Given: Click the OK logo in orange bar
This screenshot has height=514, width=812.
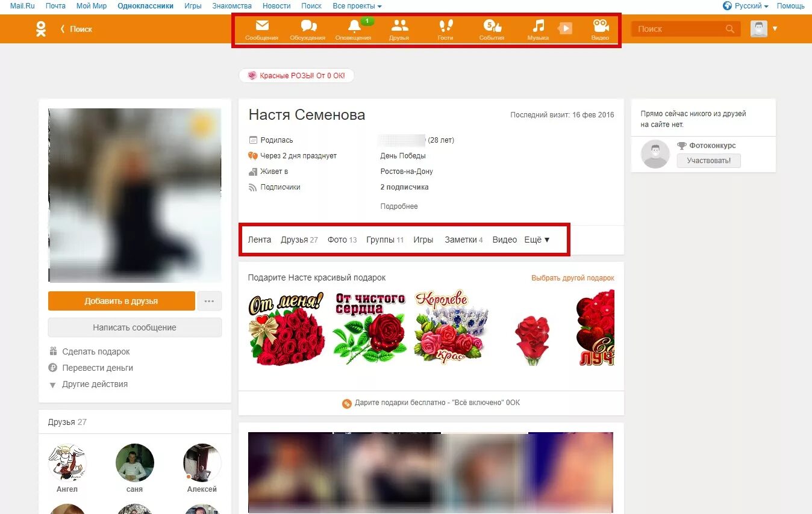Looking at the screenshot, I should [x=41, y=28].
